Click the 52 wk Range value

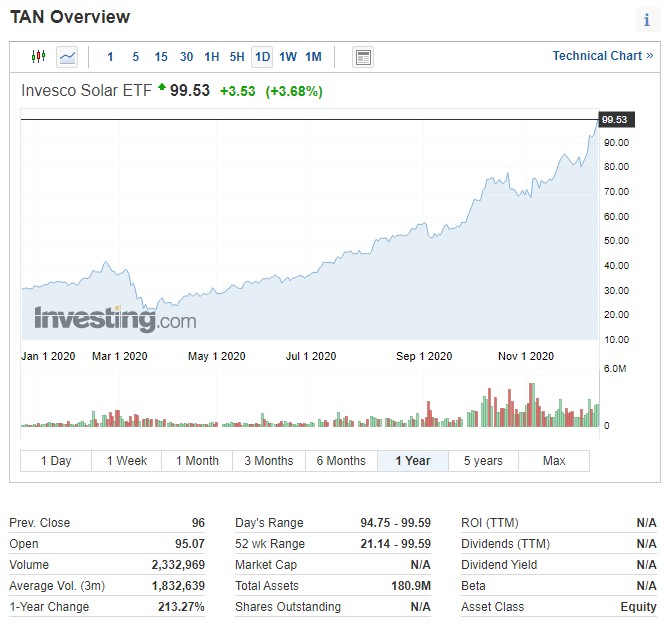(396, 544)
